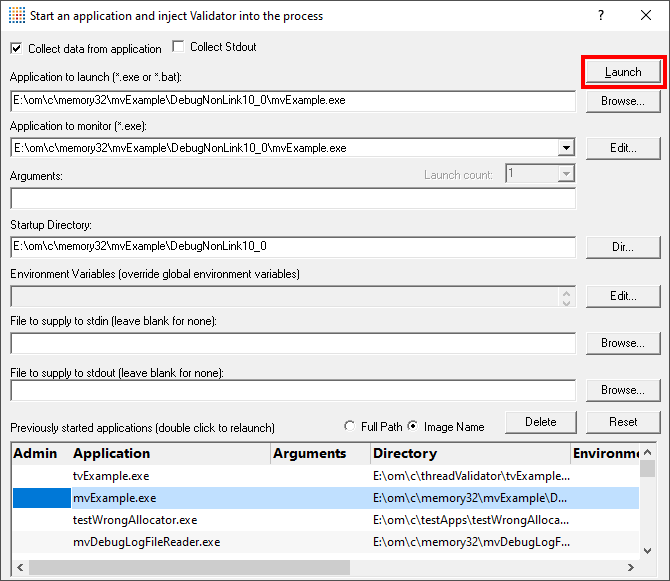Close the launch dialog
The image size is (670, 581).
(x=646, y=15)
